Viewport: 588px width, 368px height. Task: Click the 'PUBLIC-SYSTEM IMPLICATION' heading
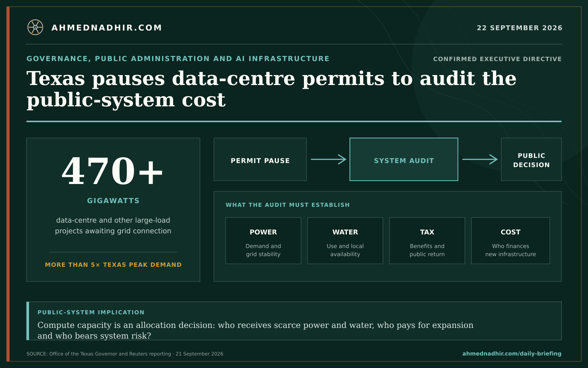point(91,312)
